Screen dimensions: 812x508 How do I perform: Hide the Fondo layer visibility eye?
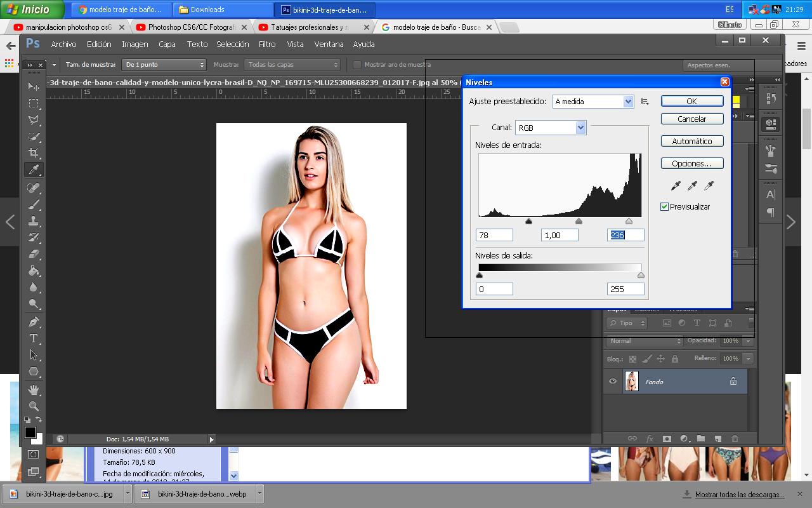[613, 382]
